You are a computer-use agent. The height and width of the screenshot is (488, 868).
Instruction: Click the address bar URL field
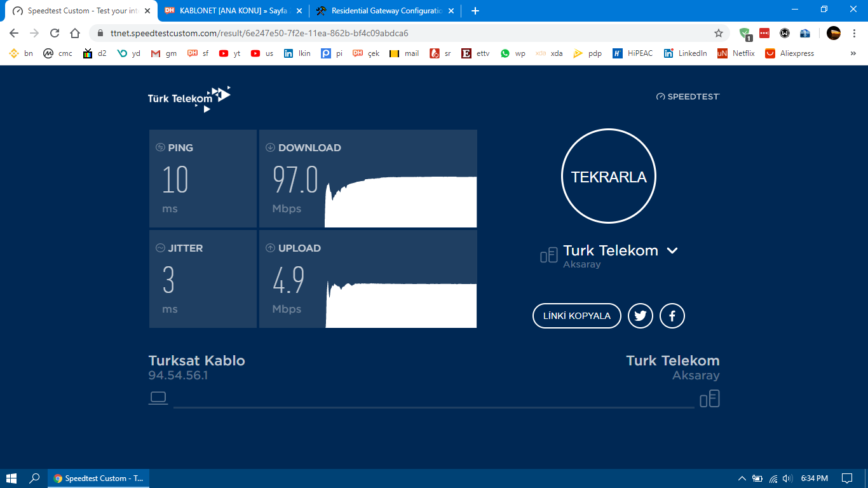[410, 33]
